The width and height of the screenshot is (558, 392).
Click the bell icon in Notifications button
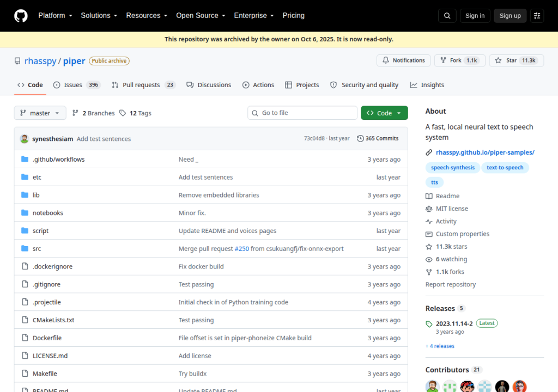(386, 60)
